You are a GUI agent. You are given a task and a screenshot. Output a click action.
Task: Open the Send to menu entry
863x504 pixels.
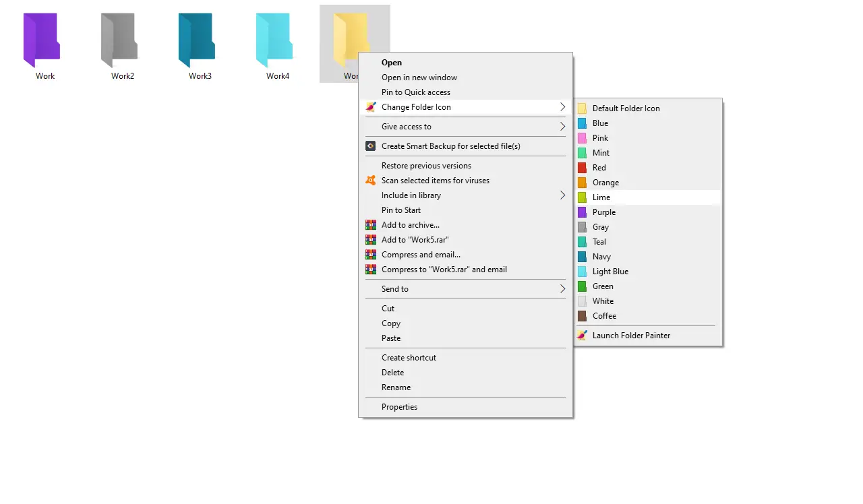466,289
